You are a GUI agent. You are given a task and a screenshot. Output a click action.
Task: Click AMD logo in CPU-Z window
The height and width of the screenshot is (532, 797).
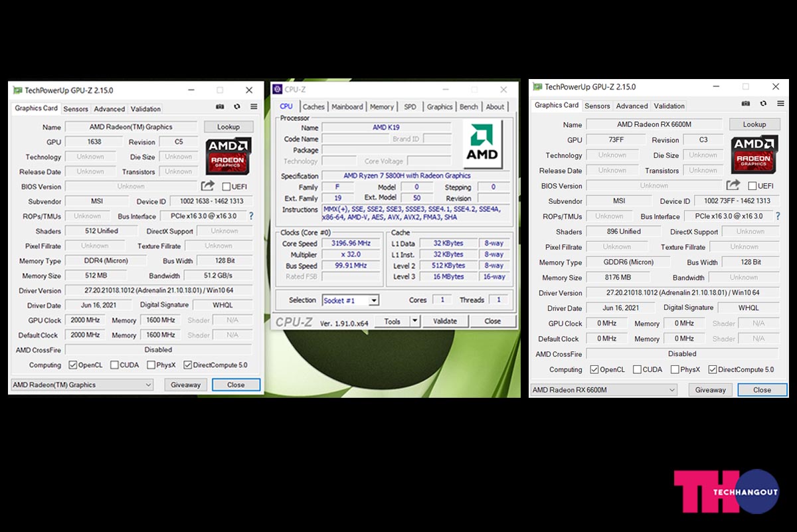tap(482, 144)
